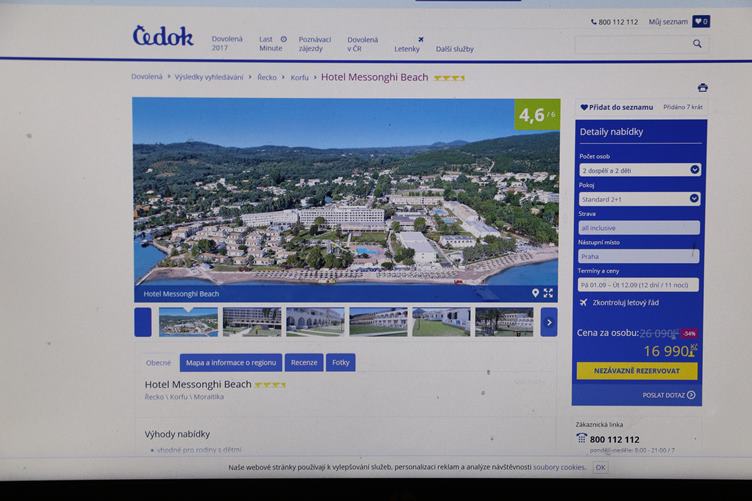Click the map pin icon on photo
The image size is (752, 501).
[535, 293]
